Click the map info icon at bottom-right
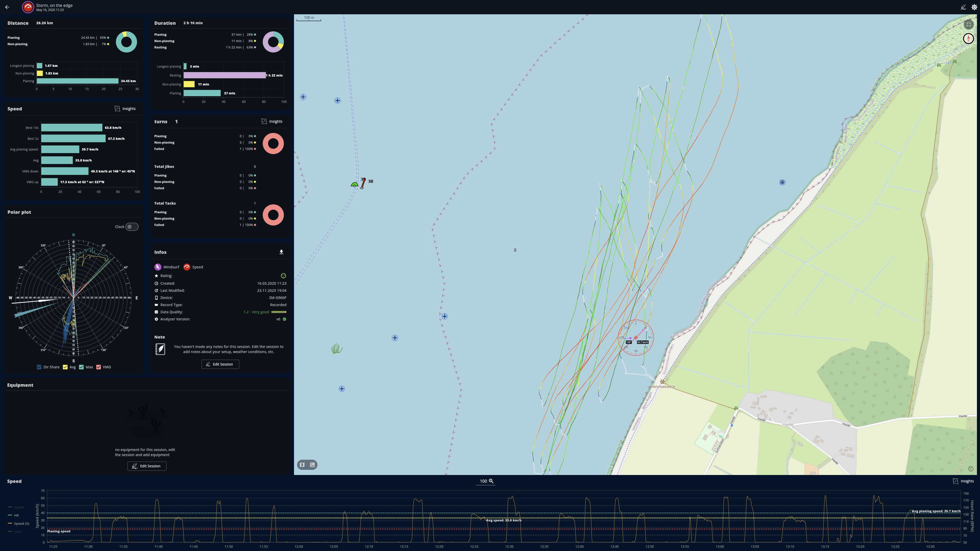 click(x=971, y=469)
